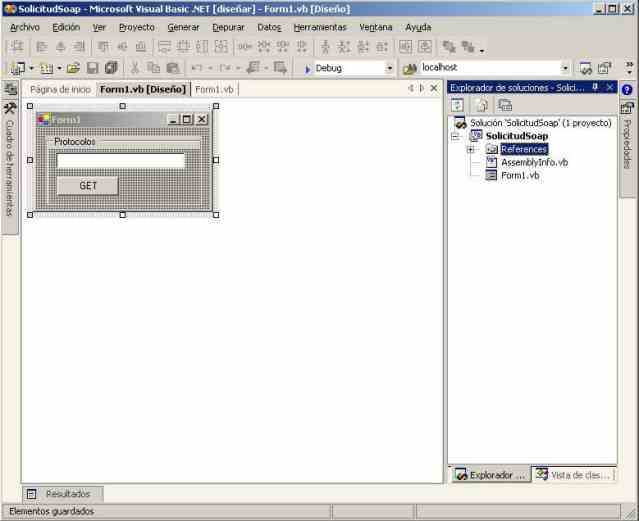Click the Solution Explorer icon beside localhost box
This screenshot has width=639, height=521.
(x=586, y=68)
